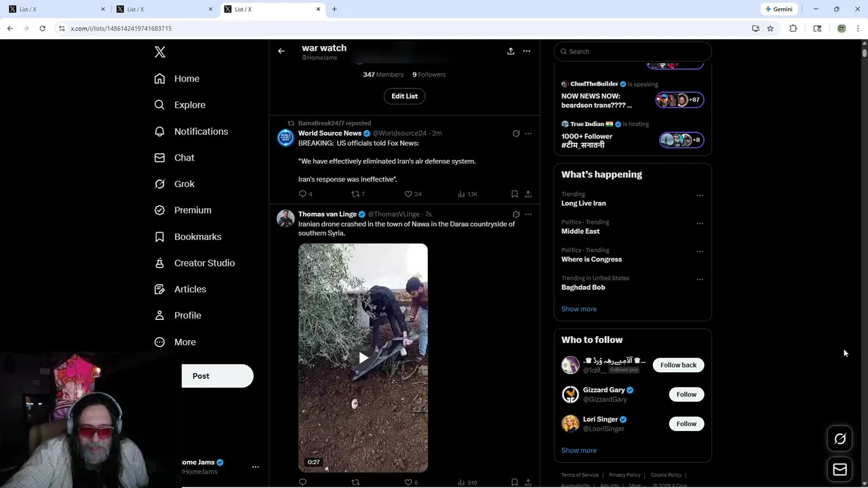
Task: Open Terms of Service link
Action: point(580,475)
